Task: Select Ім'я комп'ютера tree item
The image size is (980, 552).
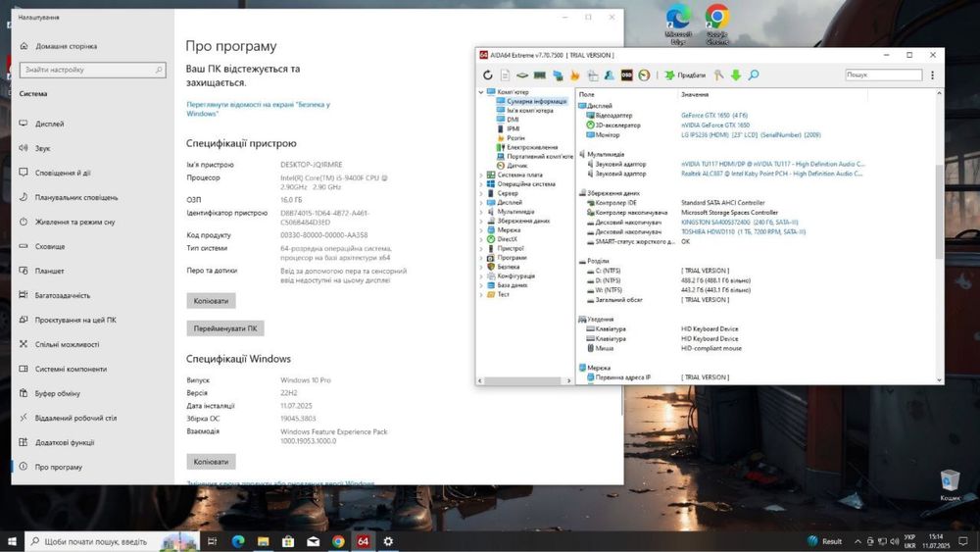Action: point(530,111)
